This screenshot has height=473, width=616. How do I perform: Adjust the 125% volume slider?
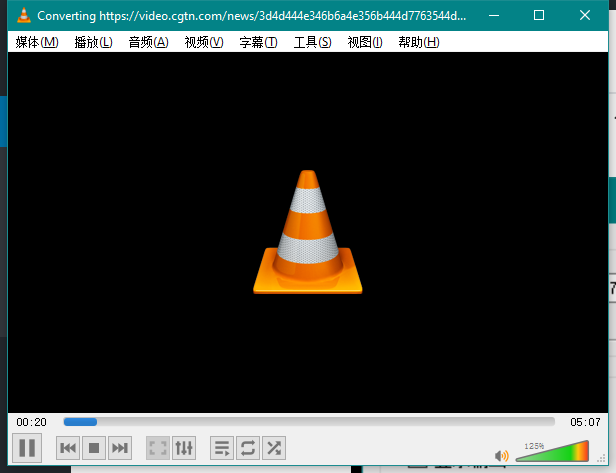(552, 451)
